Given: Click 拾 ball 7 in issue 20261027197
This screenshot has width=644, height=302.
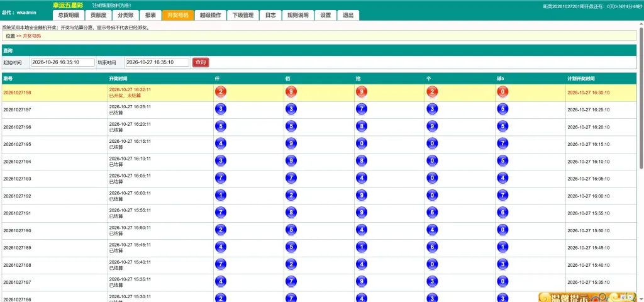Looking at the screenshot, I should (362, 109).
